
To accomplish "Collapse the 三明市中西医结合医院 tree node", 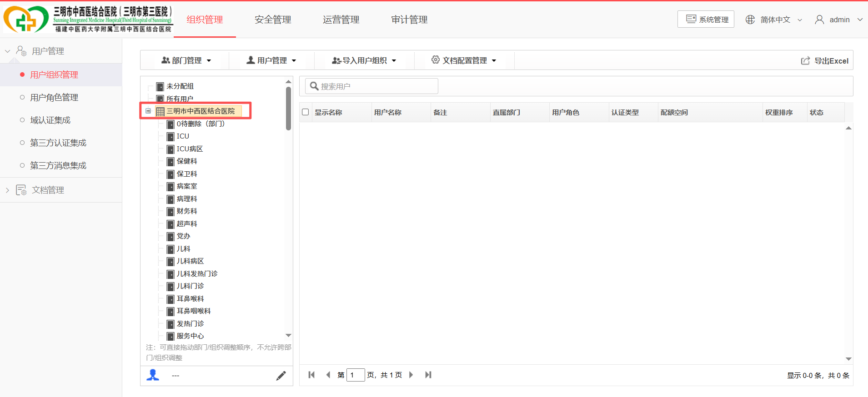I will [x=148, y=111].
